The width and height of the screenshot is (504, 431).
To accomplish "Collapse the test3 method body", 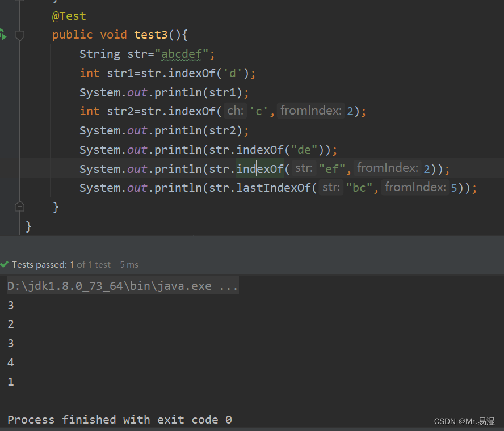I will tap(19, 35).
